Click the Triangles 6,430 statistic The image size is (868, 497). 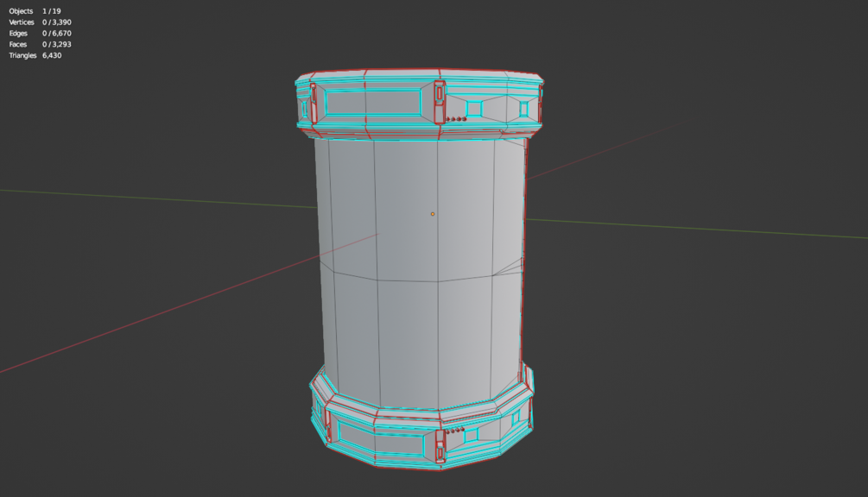(x=35, y=55)
